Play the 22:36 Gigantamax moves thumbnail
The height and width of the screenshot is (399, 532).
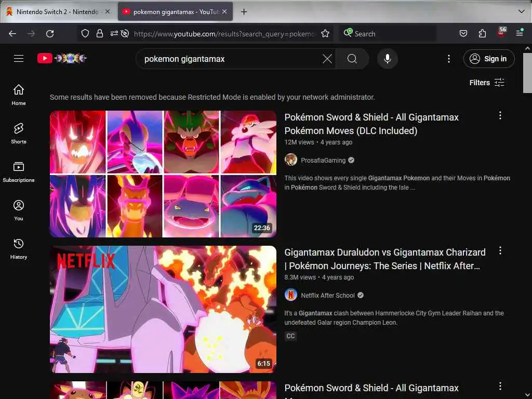pyautogui.click(x=163, y=174)
